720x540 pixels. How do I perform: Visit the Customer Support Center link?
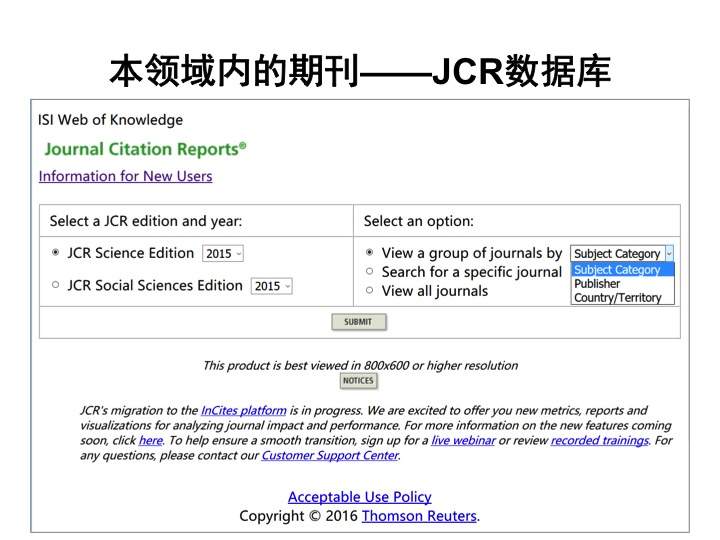(x=330, y=456)
